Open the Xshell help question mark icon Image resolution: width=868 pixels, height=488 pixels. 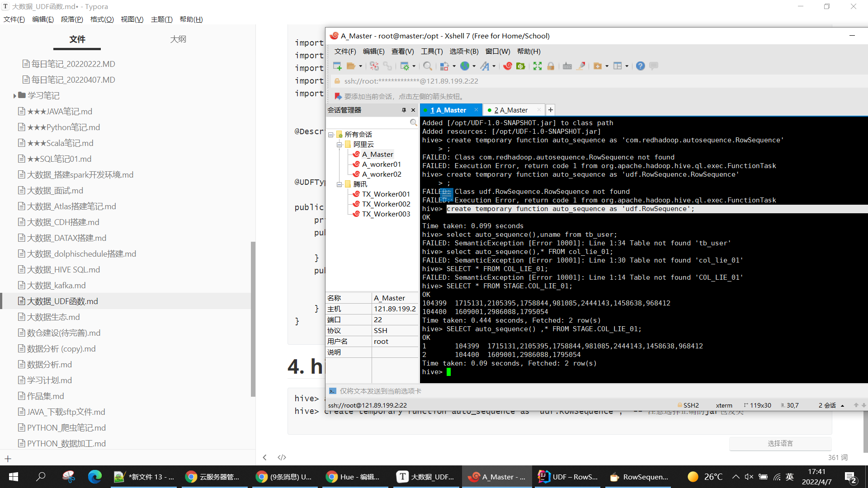click(640, 66)
